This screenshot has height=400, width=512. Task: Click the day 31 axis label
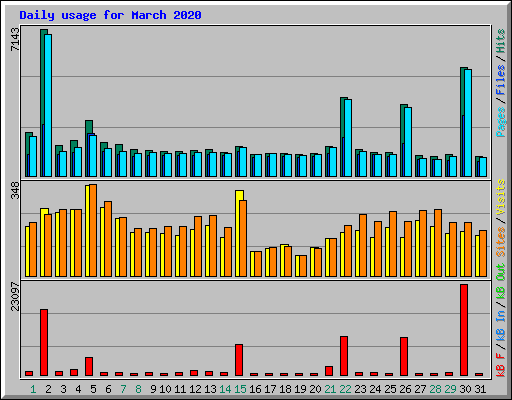480,389
